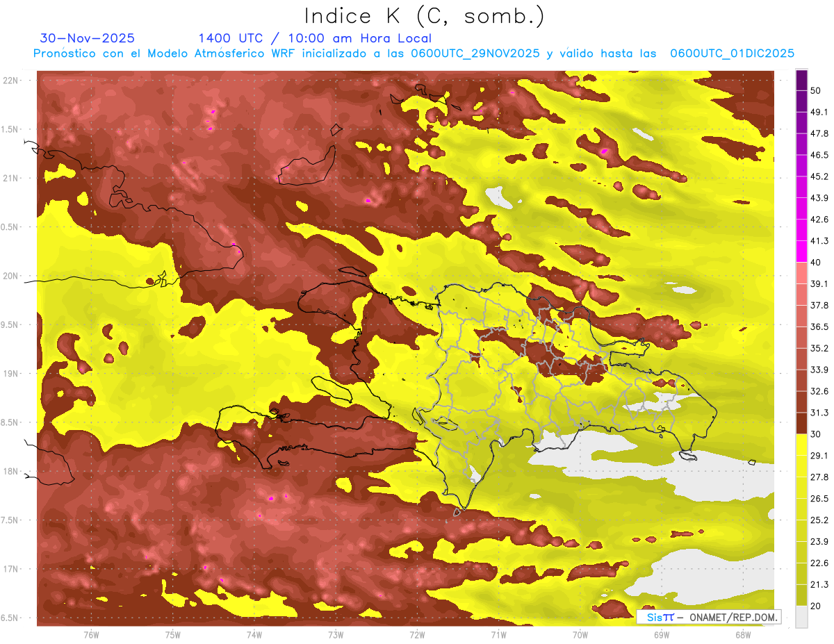Select the "27.8" colorbar value
The width and height of the screenshot is (834, 644).
click(x=819, y=477)
